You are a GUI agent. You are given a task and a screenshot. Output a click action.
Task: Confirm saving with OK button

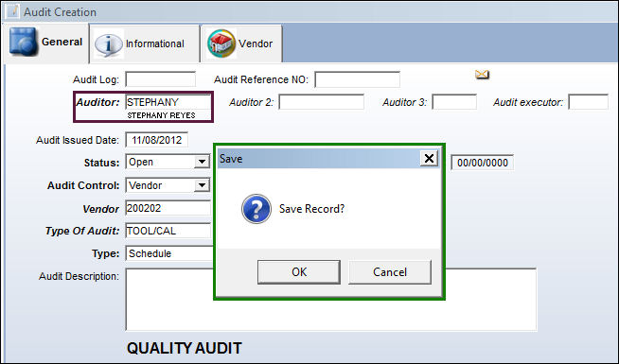pyautogui.click(x=299, y=271)
